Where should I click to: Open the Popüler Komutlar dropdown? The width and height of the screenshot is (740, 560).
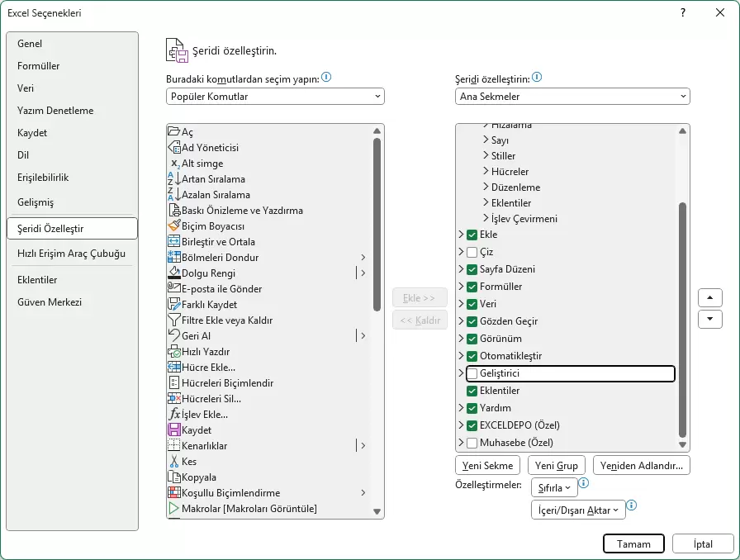coord(275,97)
